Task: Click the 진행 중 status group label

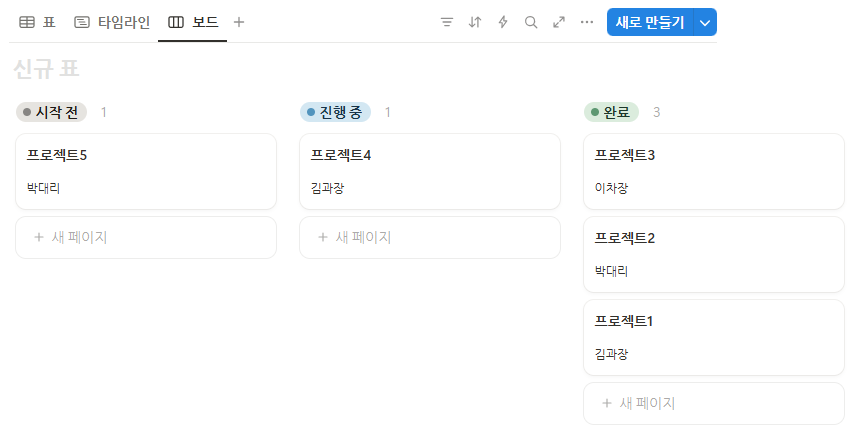Action: tap(335, 112)
